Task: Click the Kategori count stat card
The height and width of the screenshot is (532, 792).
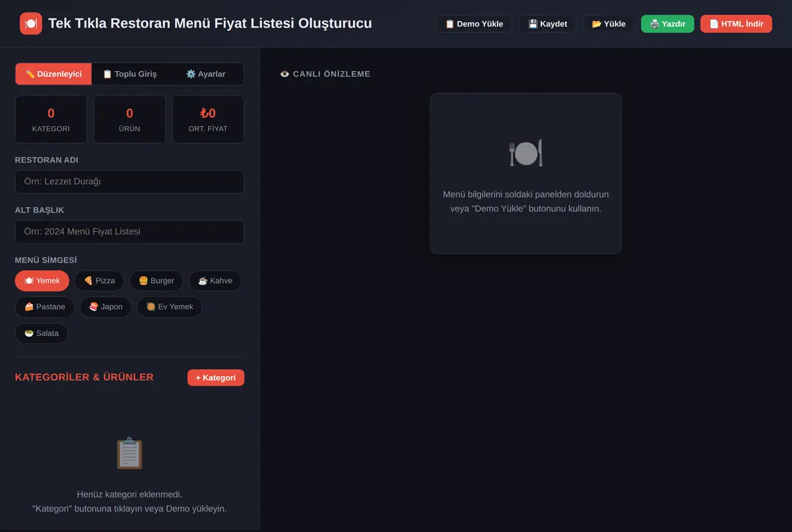Action: (x=51, y=119)
